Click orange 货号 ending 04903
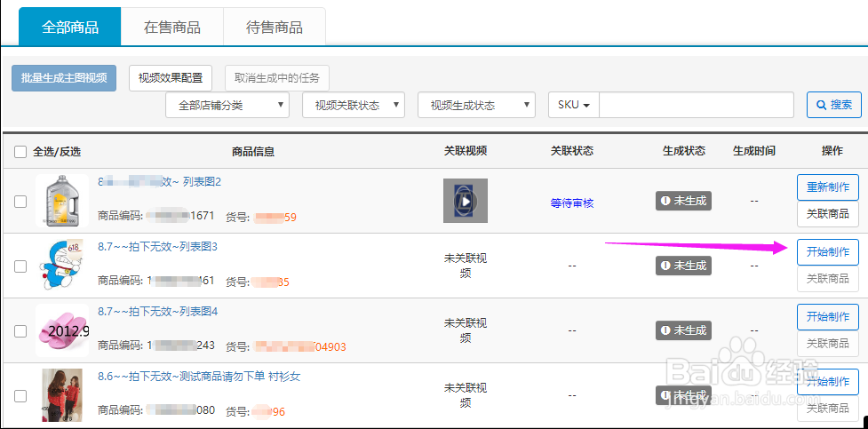 (x=299, y=347)
